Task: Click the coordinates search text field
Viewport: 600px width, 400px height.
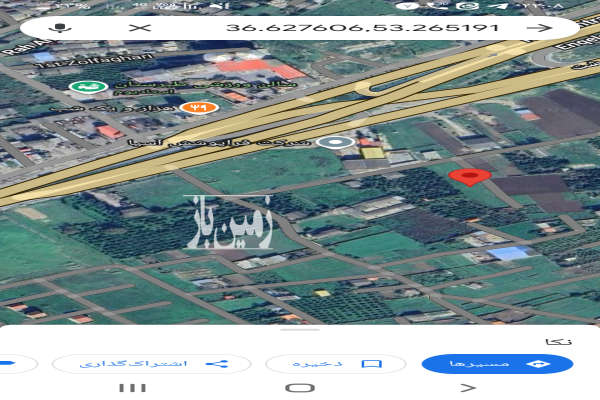Action: click(x=360, y=27)
